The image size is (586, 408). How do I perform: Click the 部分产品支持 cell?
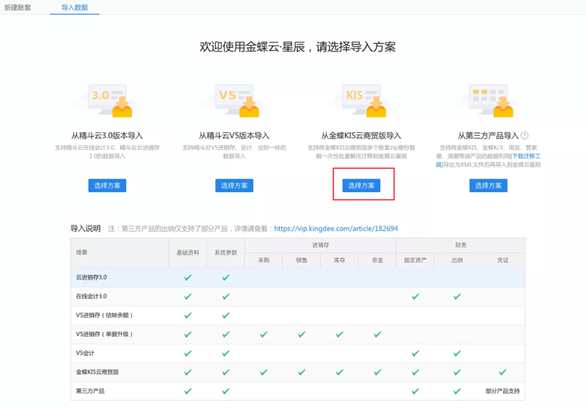coord(503,391)
